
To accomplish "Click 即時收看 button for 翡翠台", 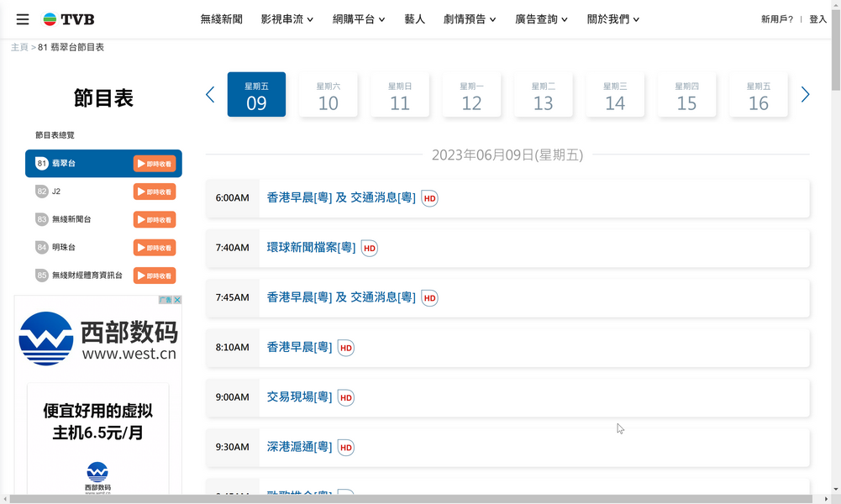I will click(x=155, y=164).
